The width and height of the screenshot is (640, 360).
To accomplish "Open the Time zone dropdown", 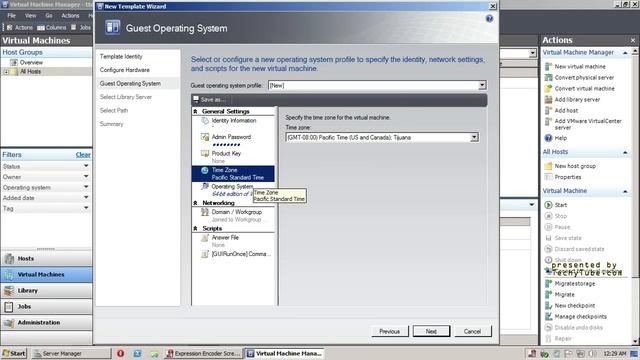I will pos(474,138).
